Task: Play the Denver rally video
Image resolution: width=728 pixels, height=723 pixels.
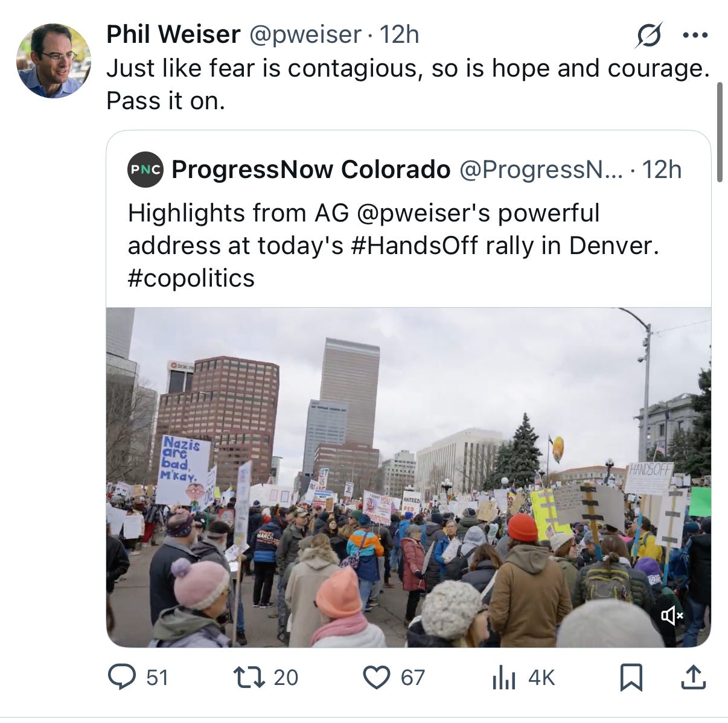Action: [409, 477]
